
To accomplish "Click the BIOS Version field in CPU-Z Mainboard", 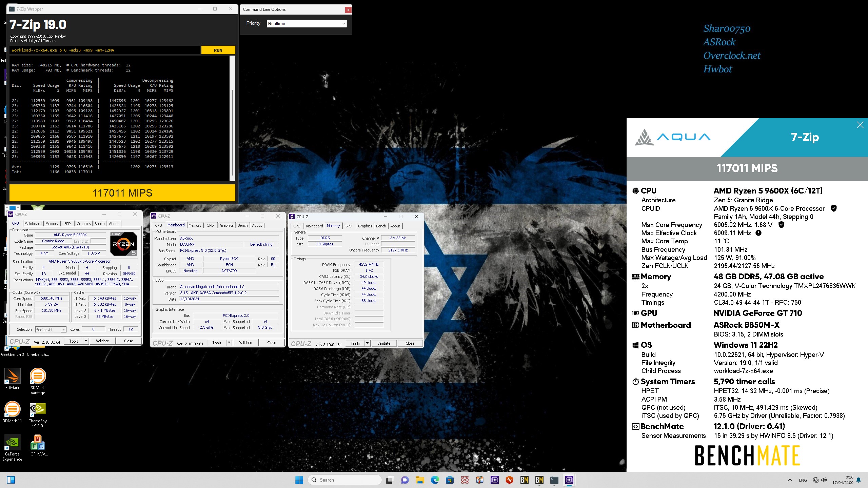I will tap(229, 293).
